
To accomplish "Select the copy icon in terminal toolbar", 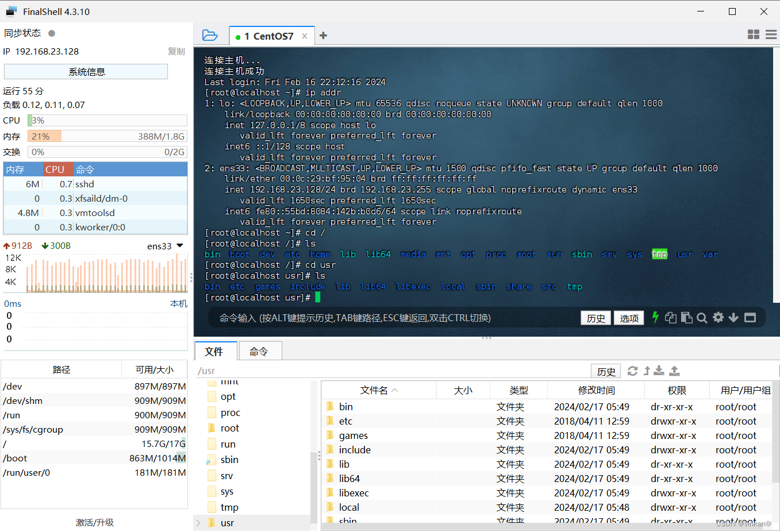I will tap(671, 317).
